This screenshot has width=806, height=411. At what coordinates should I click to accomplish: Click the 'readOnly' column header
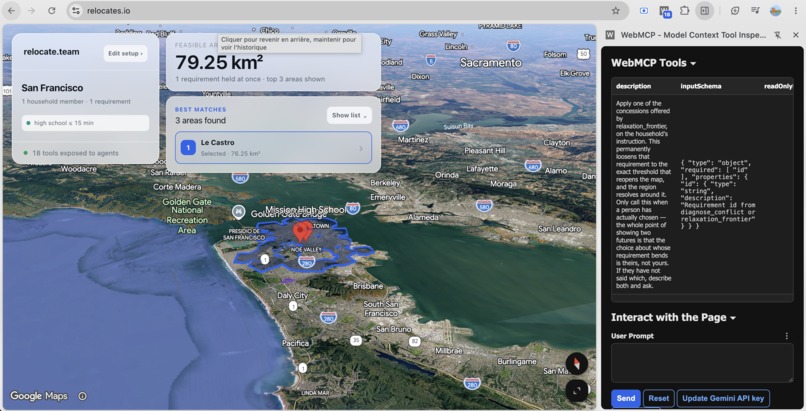pos(778,86)
